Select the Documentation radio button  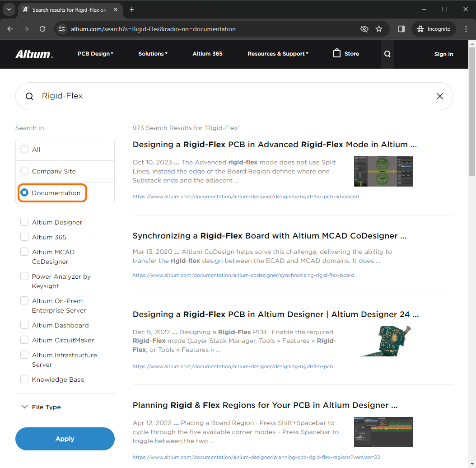[24, 193]
